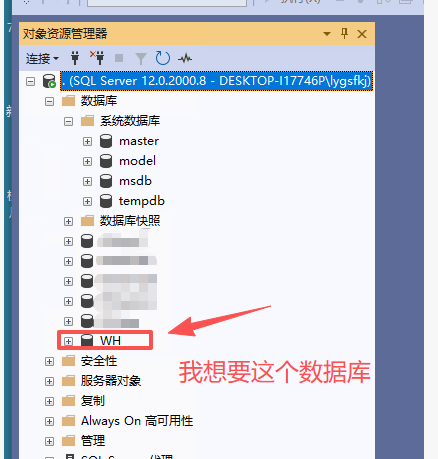Click the stop square icon in toolbar
The image size is (438, 459).
point(119,58)
